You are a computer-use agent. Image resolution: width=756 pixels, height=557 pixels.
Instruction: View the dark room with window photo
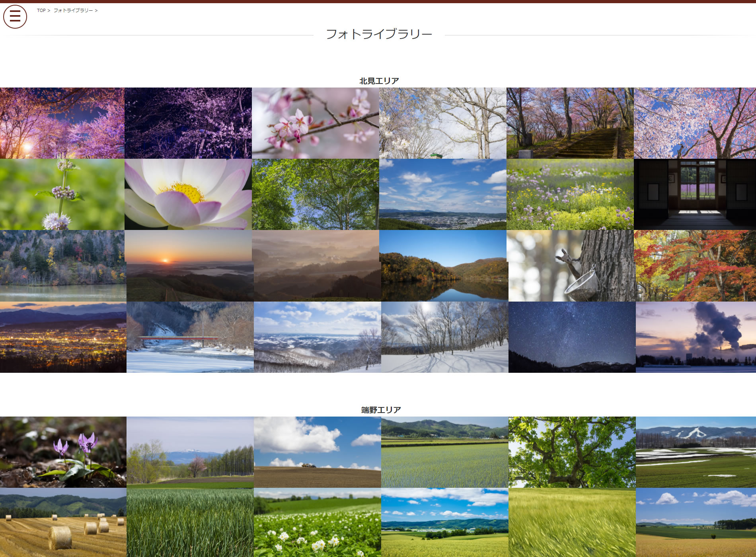point(695,194)
